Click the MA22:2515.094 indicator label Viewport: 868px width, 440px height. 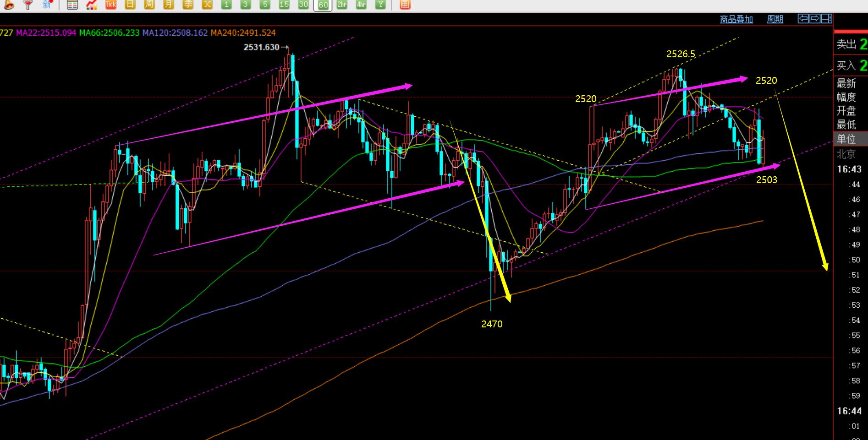(x=46, y=33)
